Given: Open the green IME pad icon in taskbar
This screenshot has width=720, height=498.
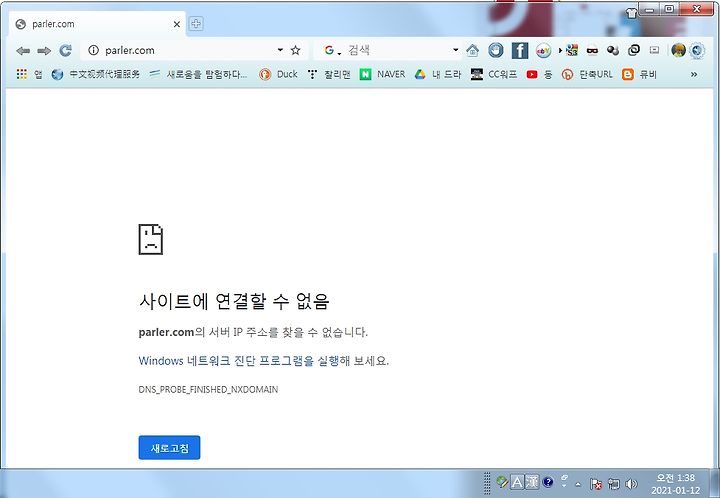Looking at the screenshot, I should tap(502, 482).
